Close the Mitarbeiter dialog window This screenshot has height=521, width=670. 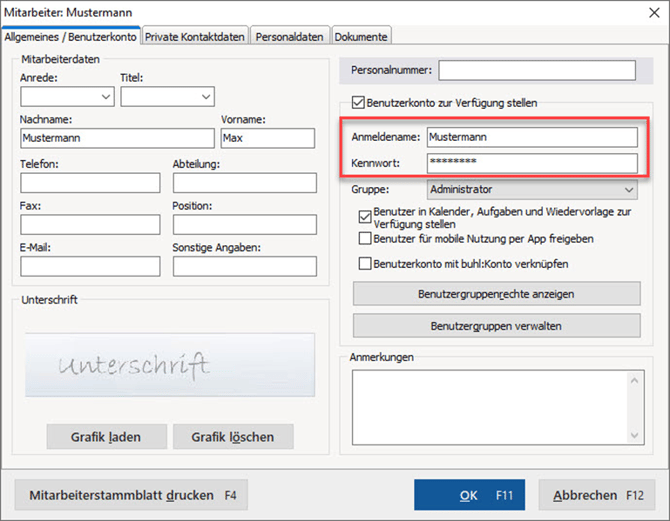coord(650,12)
